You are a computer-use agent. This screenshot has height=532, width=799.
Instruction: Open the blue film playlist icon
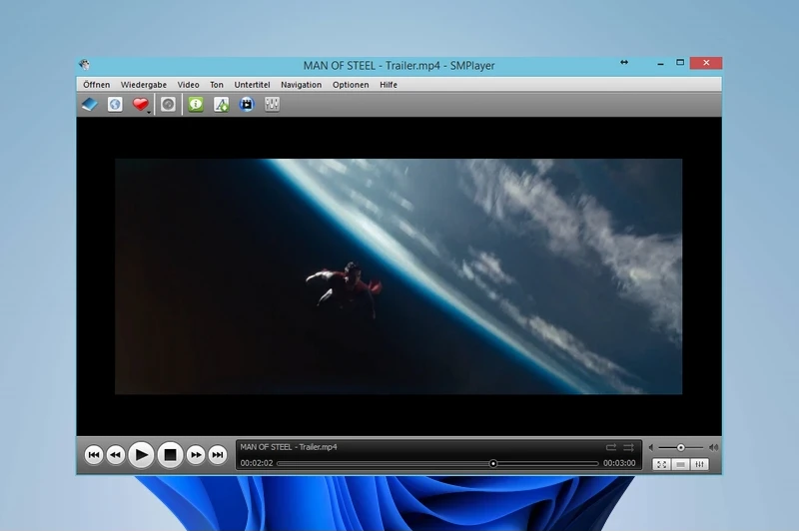(x=247, y=105)
